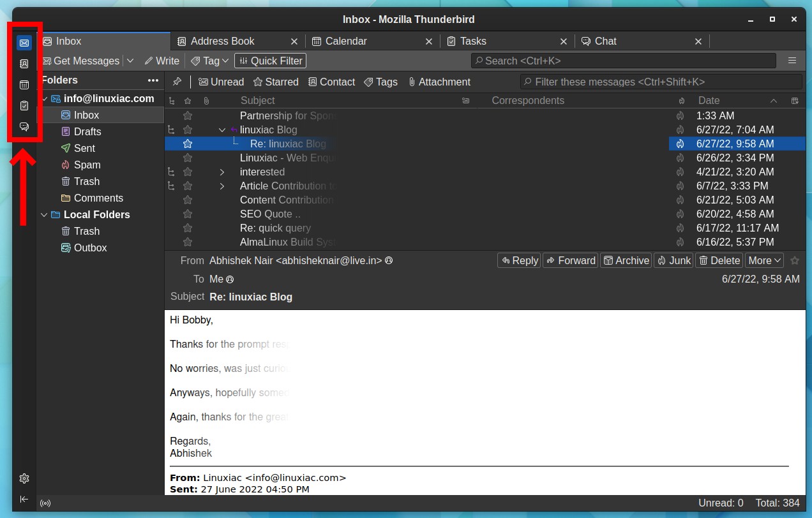Expand the Article Contribution thread
The image size is (812, 518).
coord(222,186)
